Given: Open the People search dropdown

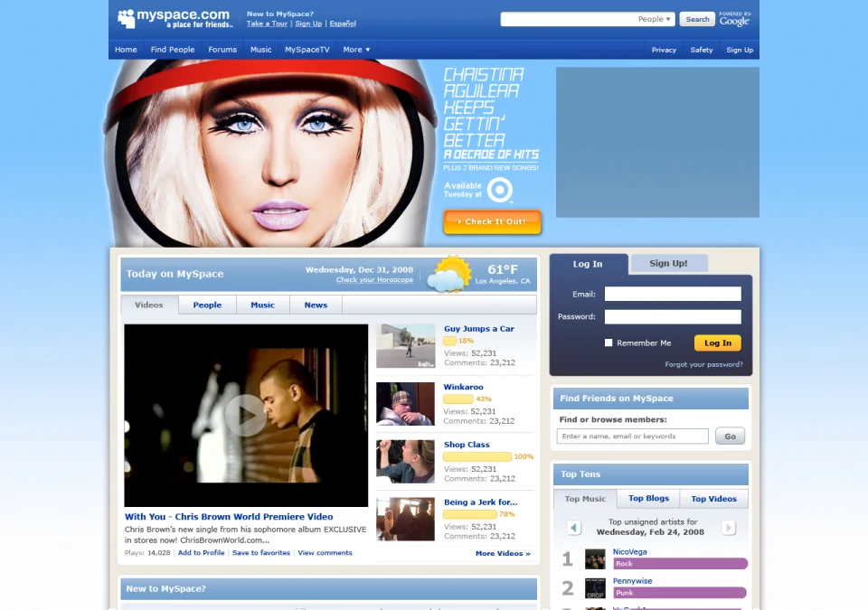Looking at the screenshot, I should click(x=655, y=19).
